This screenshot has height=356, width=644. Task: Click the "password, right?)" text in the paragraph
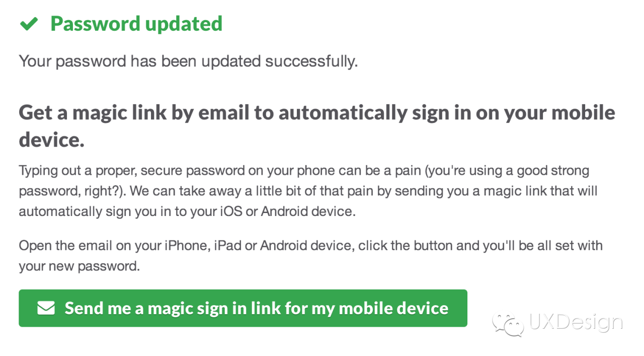tap(66, 191)
